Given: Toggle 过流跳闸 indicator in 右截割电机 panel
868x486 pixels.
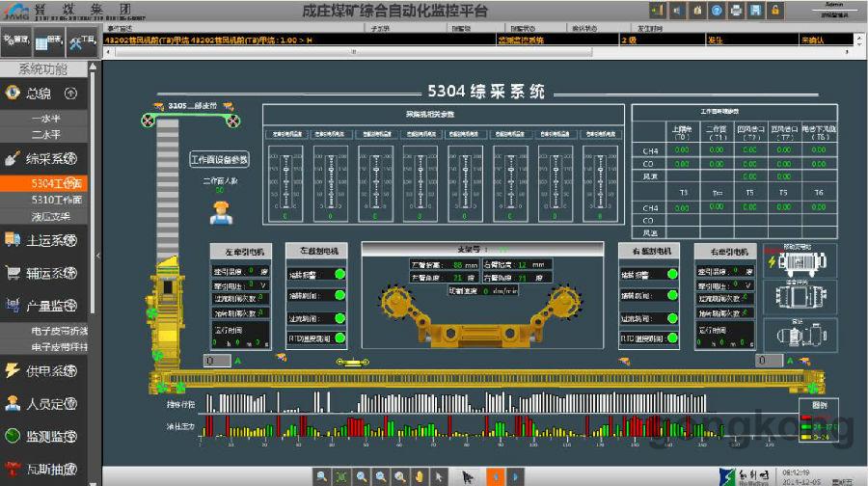Looking at the screenshot, I should 672,317.
